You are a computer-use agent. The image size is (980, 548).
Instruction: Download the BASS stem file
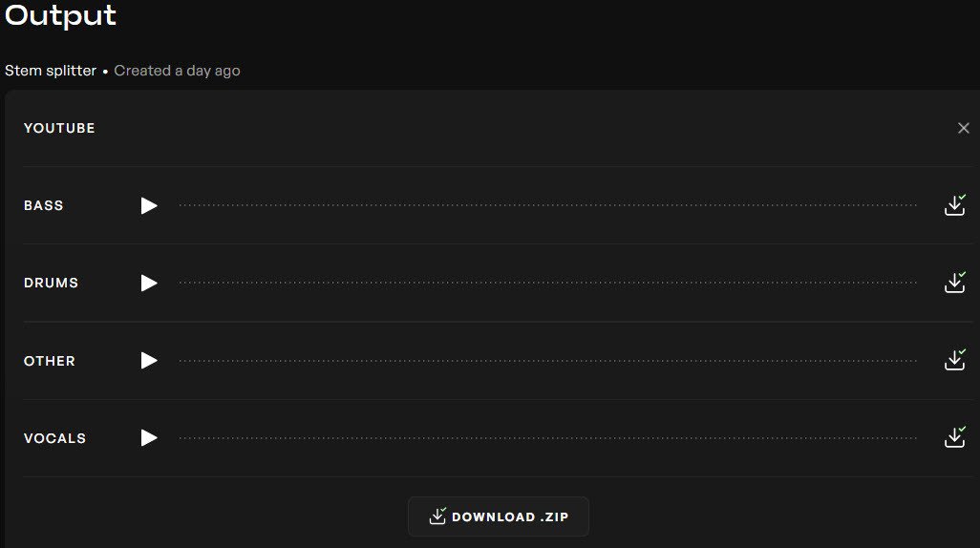pyautogui.click(x=954, y=205)
